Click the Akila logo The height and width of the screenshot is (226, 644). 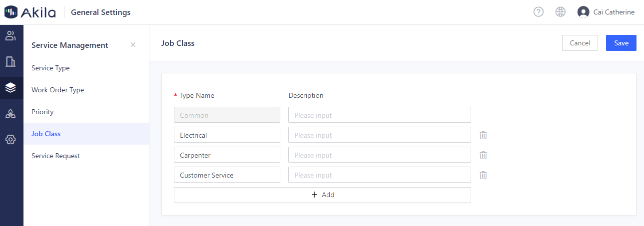(x=30, y=12)
